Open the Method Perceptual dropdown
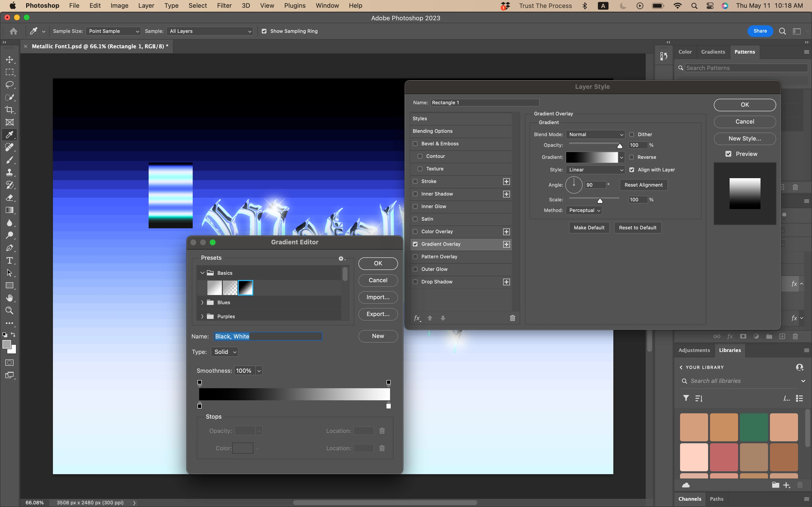The image size is (812, 507). (584, 210)
